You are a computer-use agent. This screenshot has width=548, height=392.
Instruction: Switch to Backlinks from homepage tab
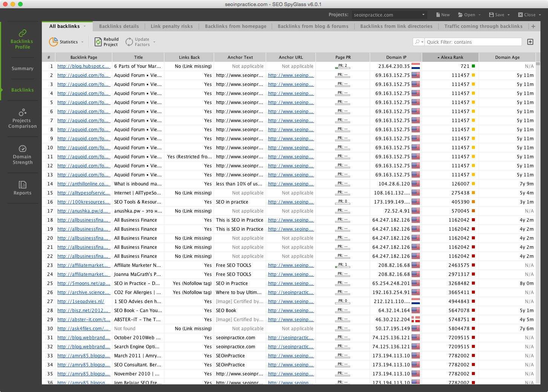(236, 26)
